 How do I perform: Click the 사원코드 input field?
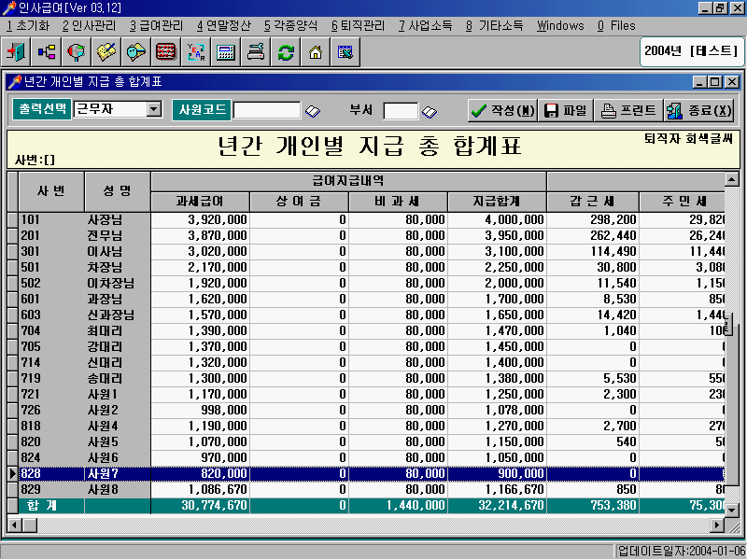pyautogui.click(x=267, y=110)
